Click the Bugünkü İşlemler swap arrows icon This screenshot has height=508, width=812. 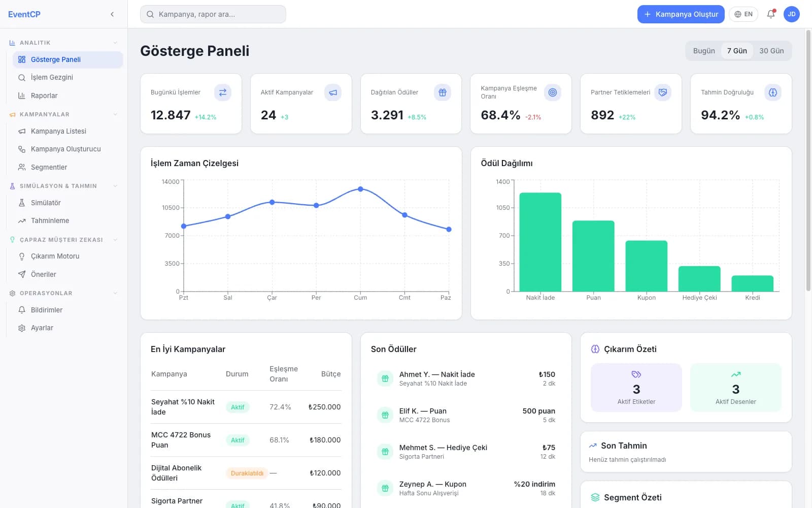(x=223, y=92)
